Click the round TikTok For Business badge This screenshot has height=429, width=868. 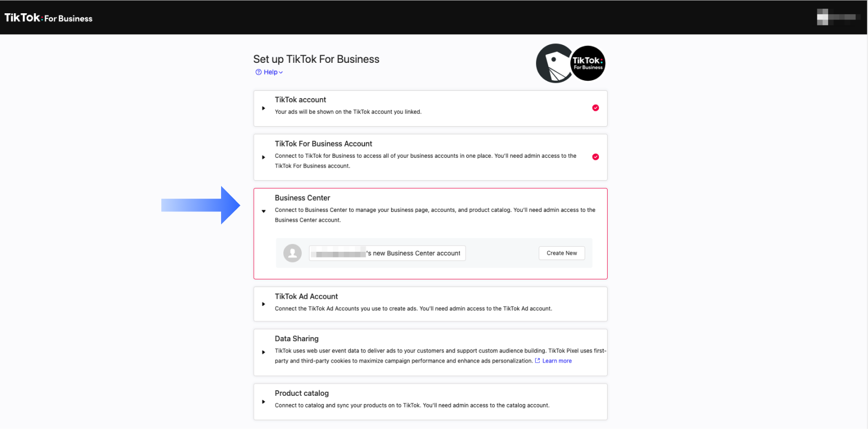[588, 63]
